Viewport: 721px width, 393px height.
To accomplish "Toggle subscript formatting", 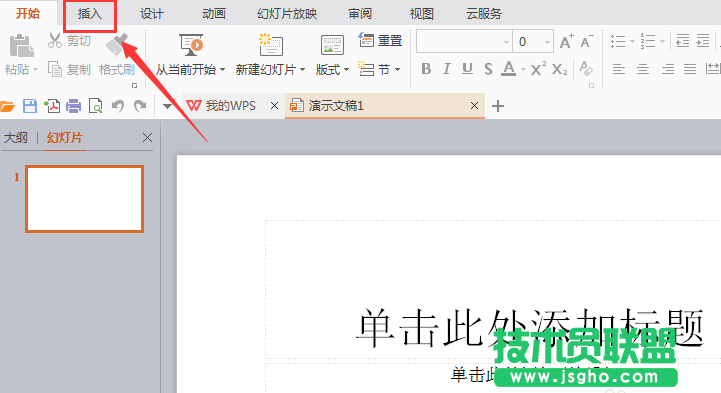I will [x=560, y=69].
